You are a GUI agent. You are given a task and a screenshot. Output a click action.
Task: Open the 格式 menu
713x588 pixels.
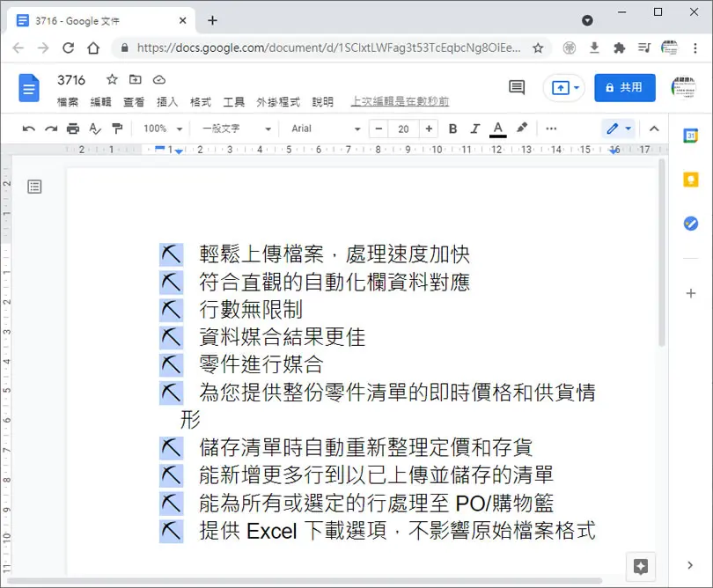click(201, 102)
